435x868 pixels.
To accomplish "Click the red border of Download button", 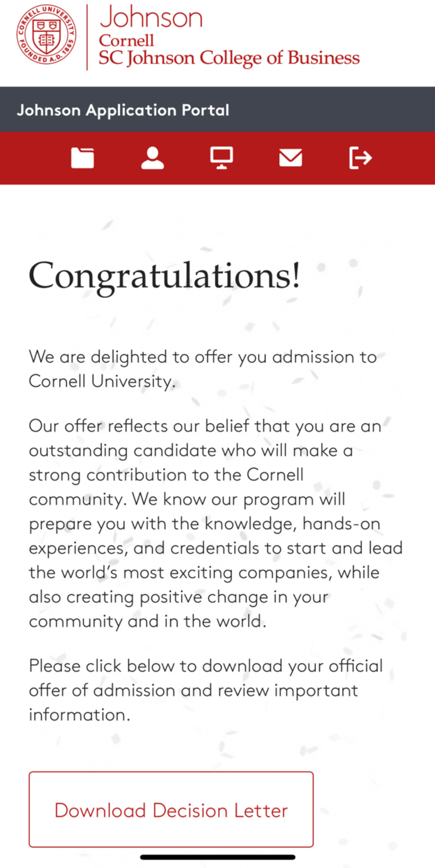I will (171, 772).
